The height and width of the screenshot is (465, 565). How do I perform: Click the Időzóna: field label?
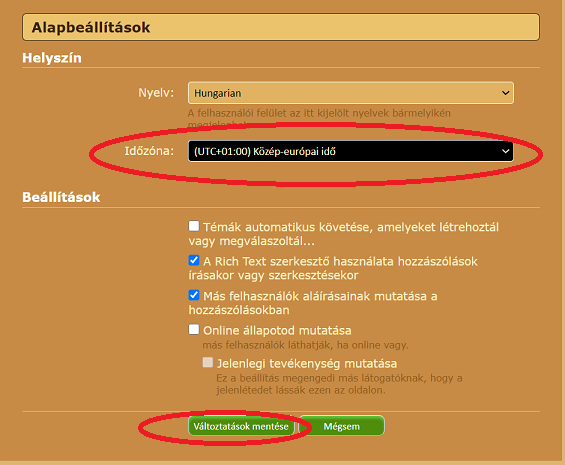(x=149, y=151)
